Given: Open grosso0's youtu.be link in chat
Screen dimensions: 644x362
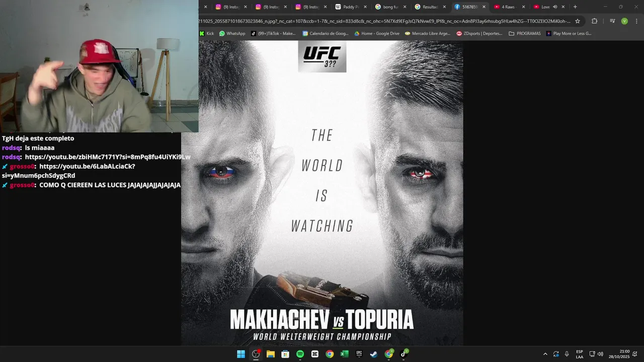Looking at the screenshot, I should 68,171.
